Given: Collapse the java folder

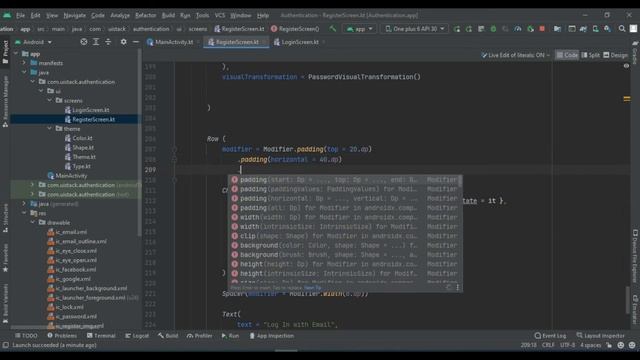Looking at the screenshot, I should click(24, 72).
